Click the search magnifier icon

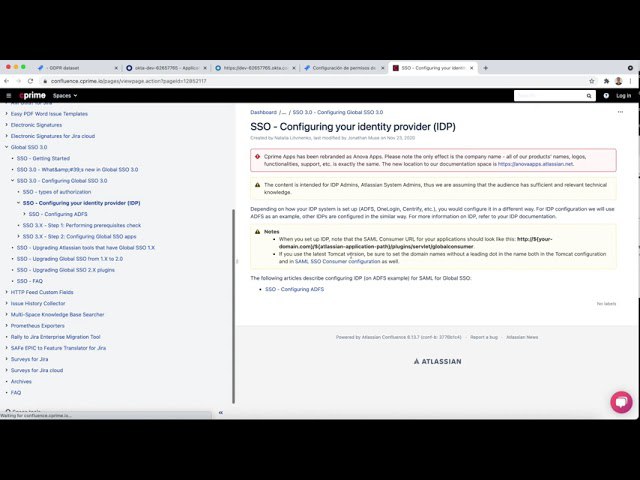[x=589, y=96]
